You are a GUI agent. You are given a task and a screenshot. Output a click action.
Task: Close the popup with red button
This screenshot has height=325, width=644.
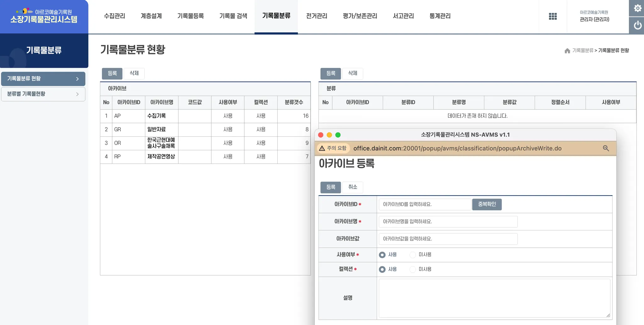point(321,135)
